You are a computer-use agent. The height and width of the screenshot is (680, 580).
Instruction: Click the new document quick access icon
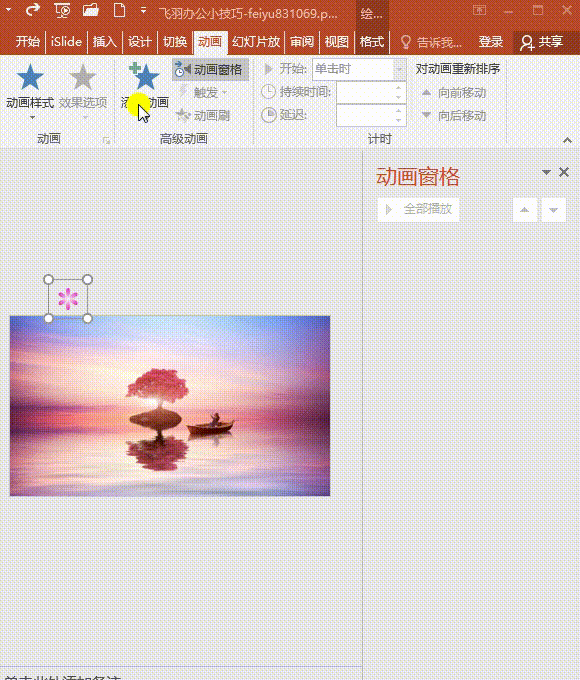click(119, 10)
